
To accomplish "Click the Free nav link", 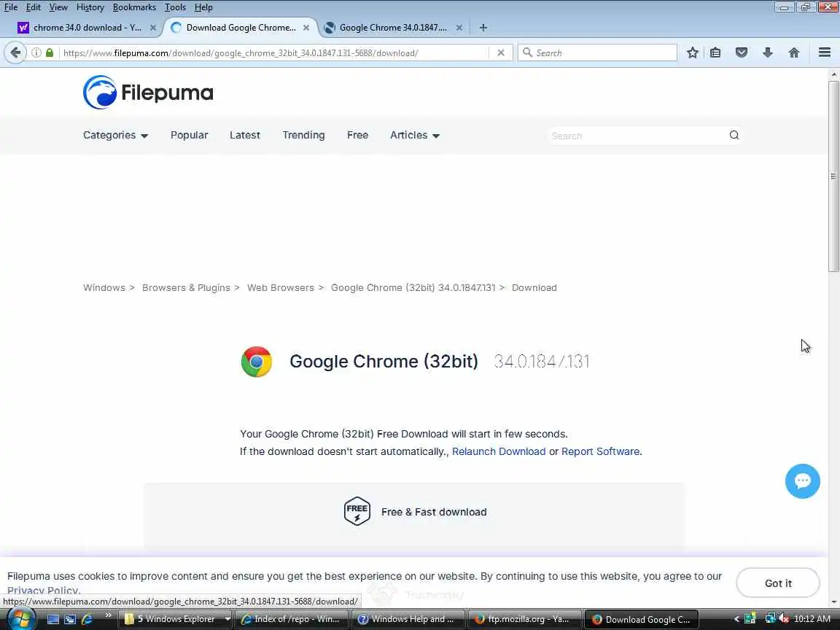I will pyautogui.click(x=357, y=135).
